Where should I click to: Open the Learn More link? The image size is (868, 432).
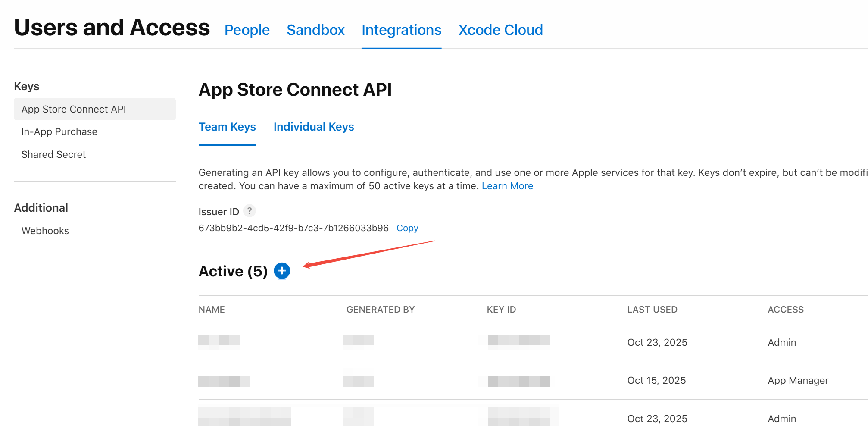(507, 186)
